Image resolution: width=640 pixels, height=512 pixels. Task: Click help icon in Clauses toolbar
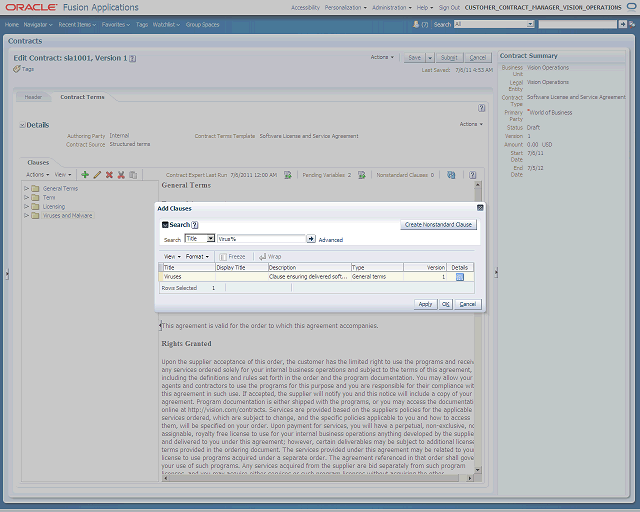[472, 175]
